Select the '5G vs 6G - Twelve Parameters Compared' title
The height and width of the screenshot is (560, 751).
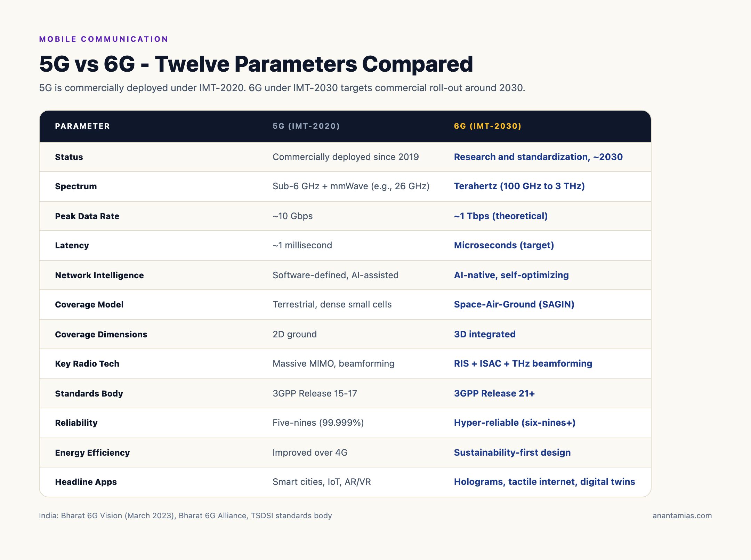256,64
